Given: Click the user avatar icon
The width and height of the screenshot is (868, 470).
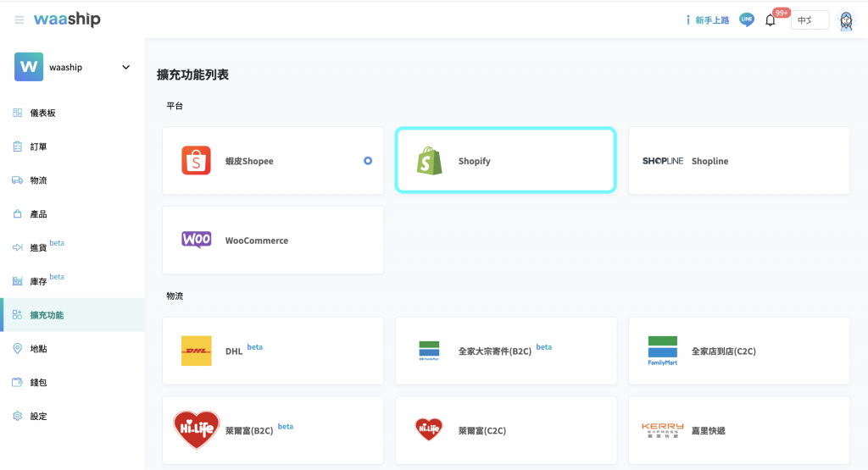Looking at the screenshot, I should tap(846, 20).
